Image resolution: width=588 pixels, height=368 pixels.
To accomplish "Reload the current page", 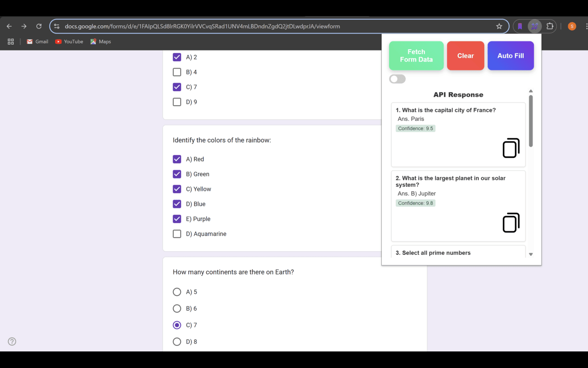I will tap(39, 26).
